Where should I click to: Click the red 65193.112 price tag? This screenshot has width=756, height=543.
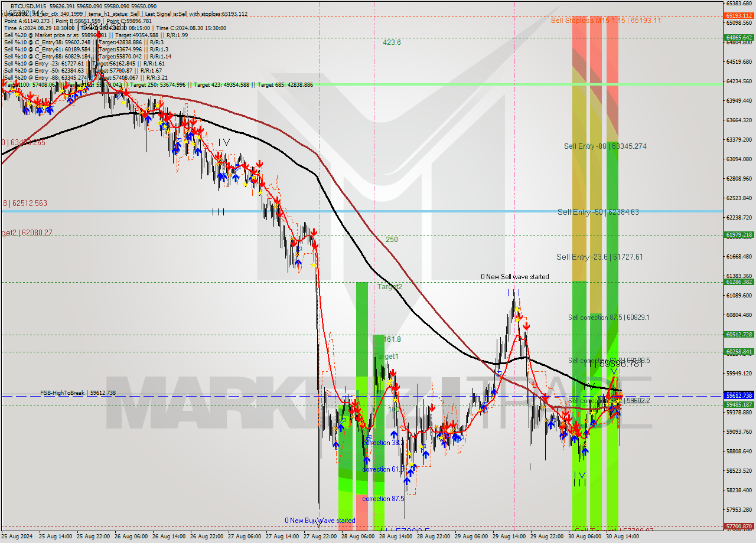(x=739, y=16)
